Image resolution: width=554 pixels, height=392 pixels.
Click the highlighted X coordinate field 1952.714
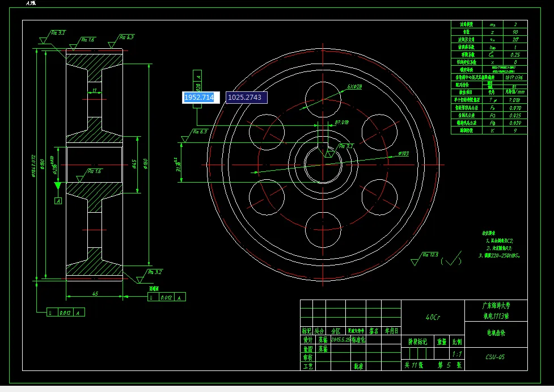pyautogui.click(x=201, y=98)
